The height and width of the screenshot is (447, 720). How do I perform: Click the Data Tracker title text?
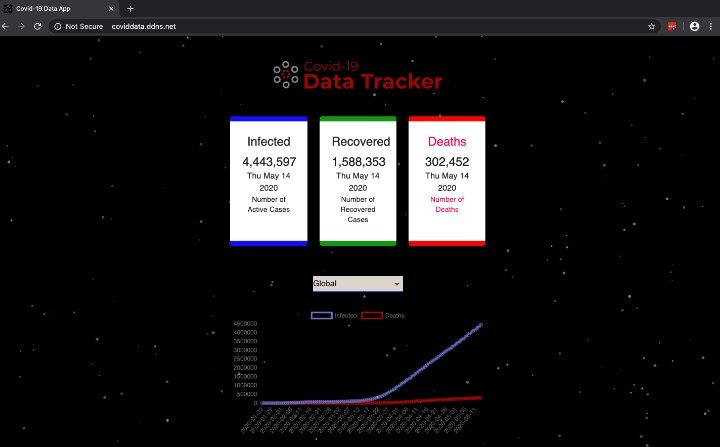point(372,81)
